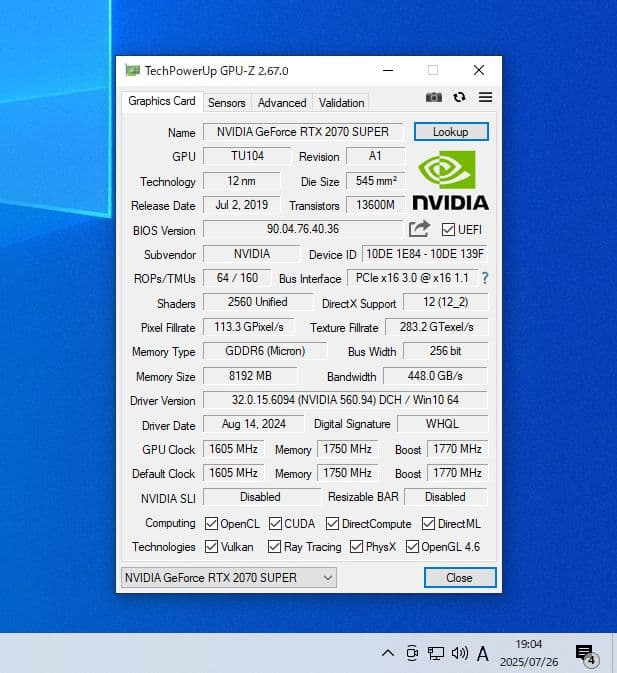617x673 pixels.
Task: Open the volume speaker tray icon
Action: pyautogui.click(x=460, y=653)
